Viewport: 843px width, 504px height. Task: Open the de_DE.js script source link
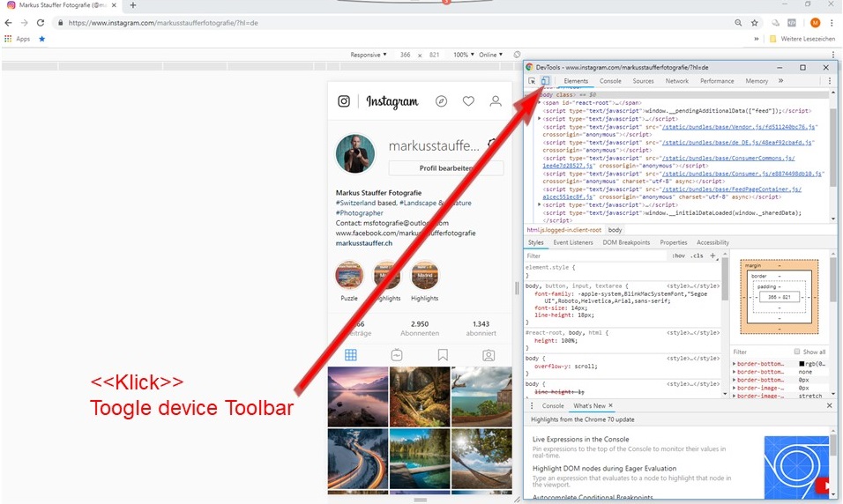[737, 143]
